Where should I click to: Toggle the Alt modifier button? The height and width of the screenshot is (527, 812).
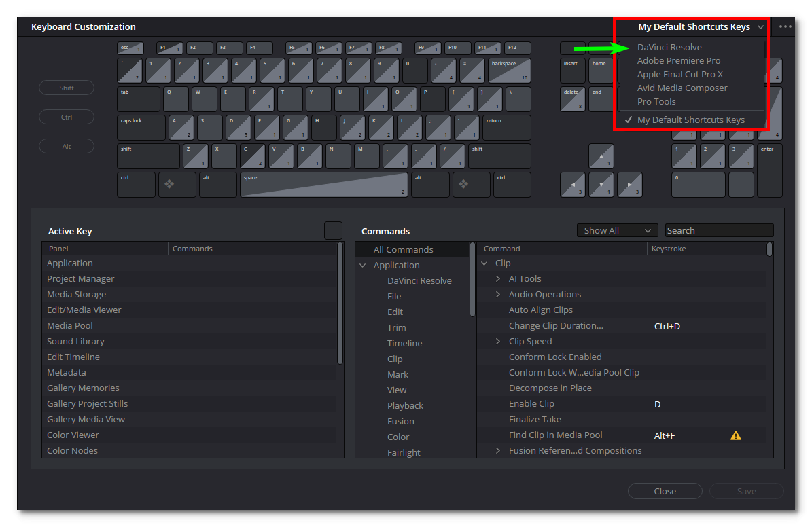pos(67,147)
